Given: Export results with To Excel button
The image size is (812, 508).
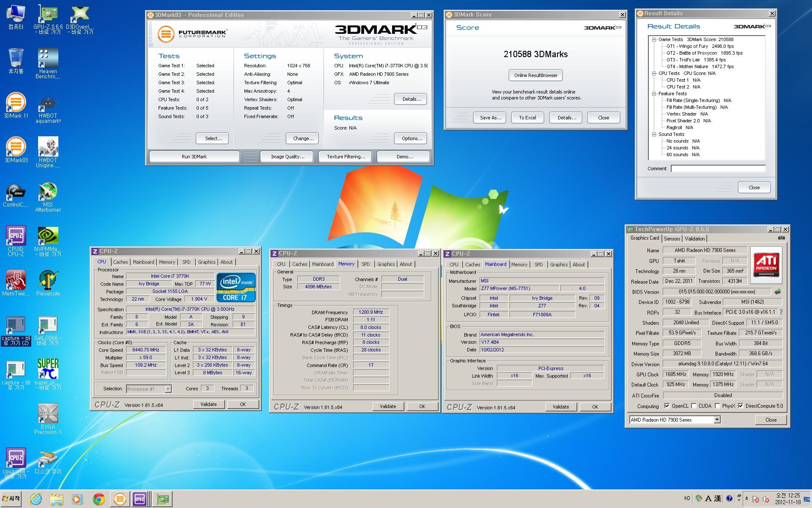Looking at the screenshot, I should [x=527, y=118].
